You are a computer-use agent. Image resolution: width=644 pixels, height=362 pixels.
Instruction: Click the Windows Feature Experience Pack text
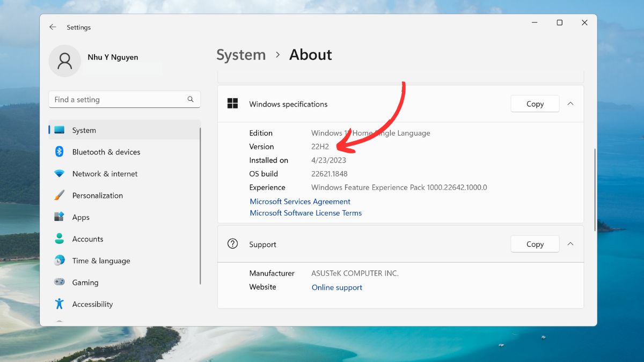click(399, 188)
